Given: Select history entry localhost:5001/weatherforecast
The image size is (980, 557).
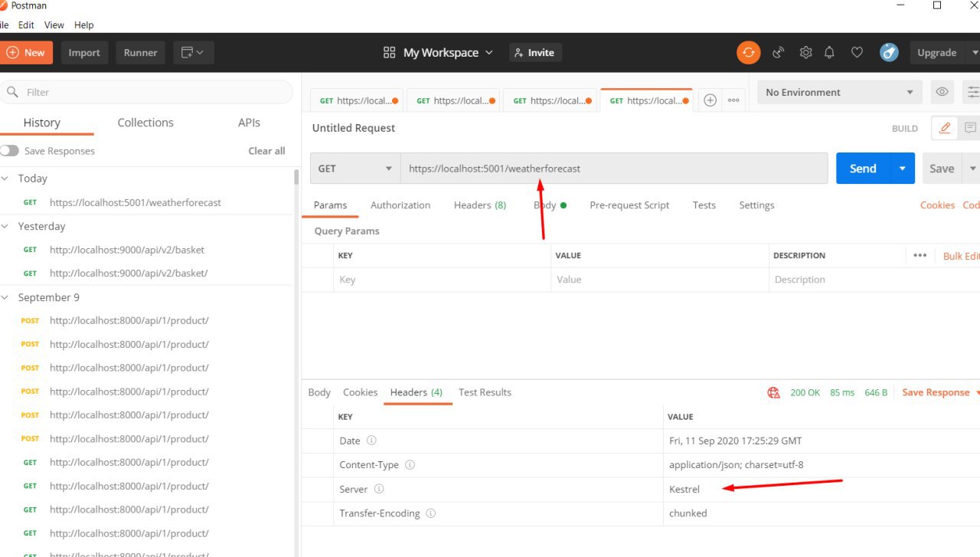Looking at the screenshot, I should point(135,202).
